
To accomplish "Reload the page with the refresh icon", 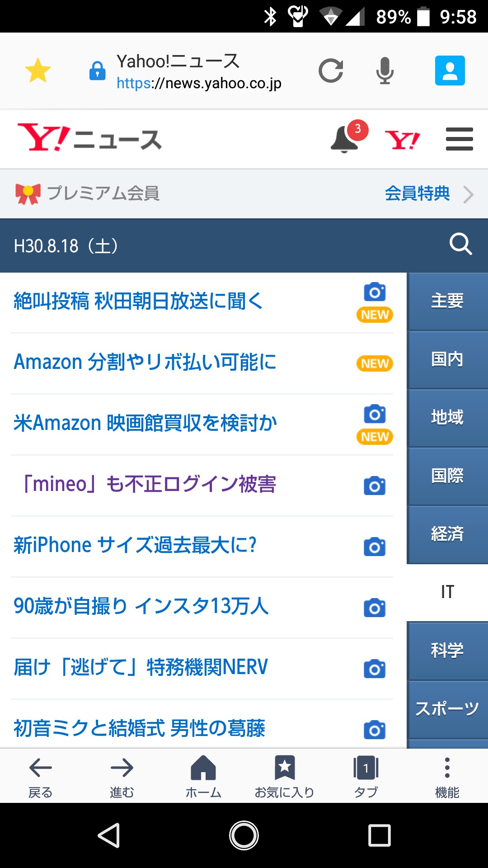I will pos(331,71).
